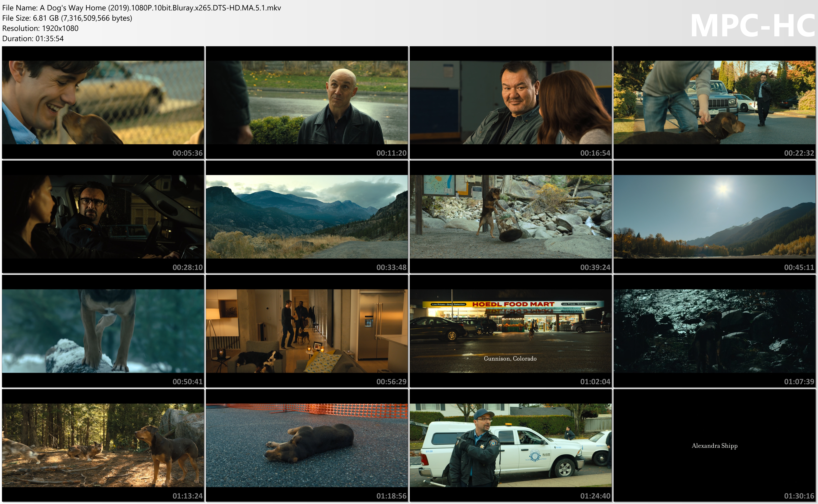The width and height of the screenshot is (818, 504).
Task: Select the police car interior thumbnail 00:28:10
Action: coord(103,217)
